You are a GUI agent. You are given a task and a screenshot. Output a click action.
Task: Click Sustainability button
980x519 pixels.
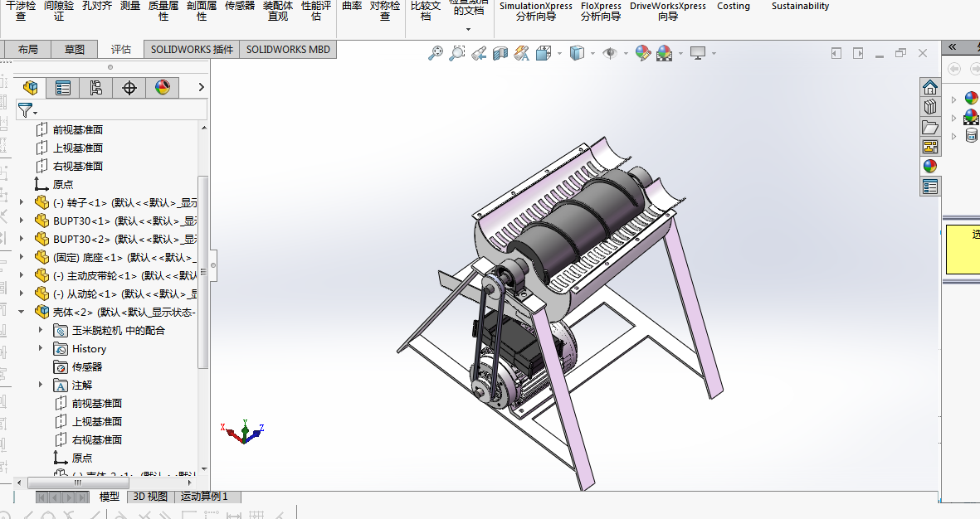800,7
